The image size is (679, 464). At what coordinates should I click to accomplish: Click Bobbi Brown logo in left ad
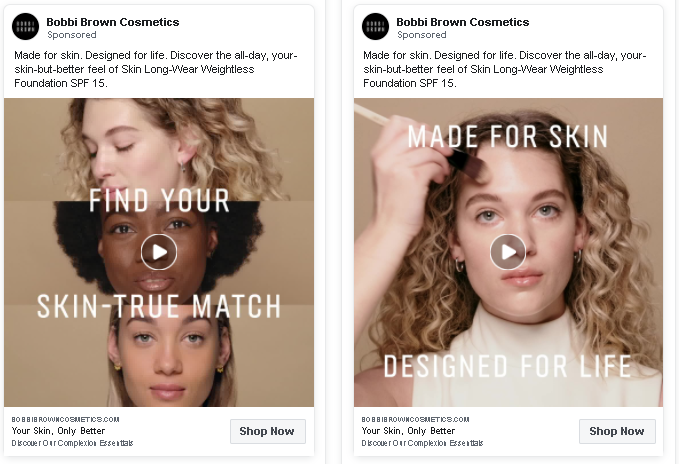26,26
